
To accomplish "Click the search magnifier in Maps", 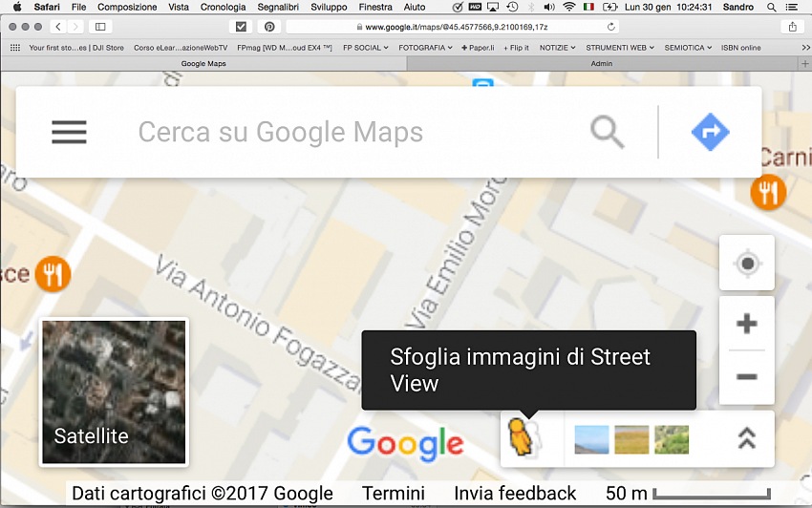I will pos(607,132).
